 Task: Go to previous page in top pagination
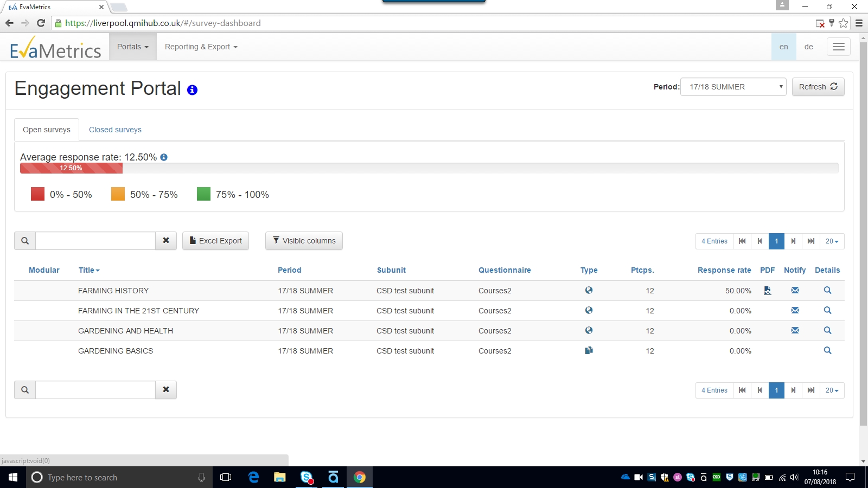point(760,241)
